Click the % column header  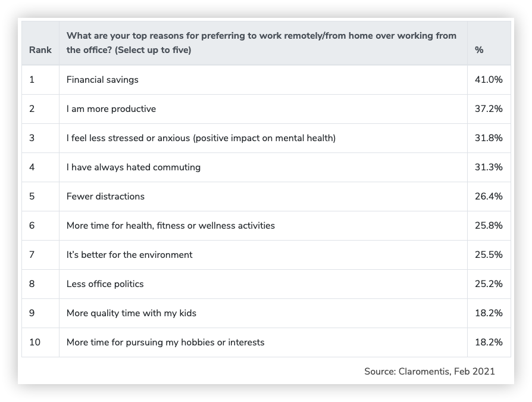tap(479, 50)
